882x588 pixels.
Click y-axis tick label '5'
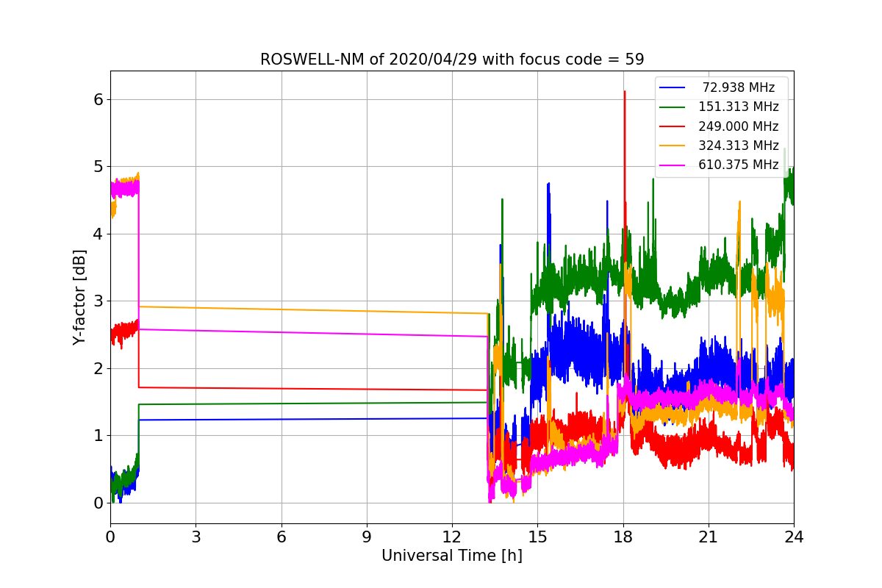pos(98,167)
